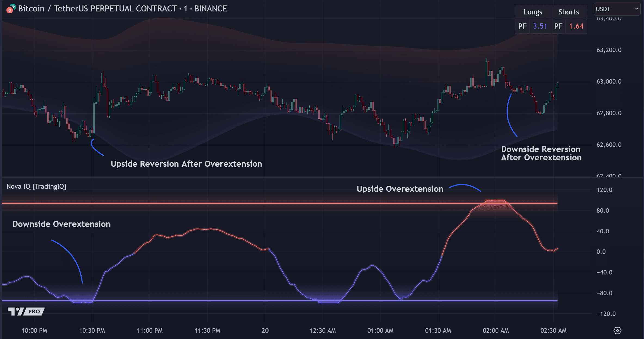The width and height of the screenshot is (644, 339).
Task: Click the −80.0 oscillator axis label
Action: (604, 293)
